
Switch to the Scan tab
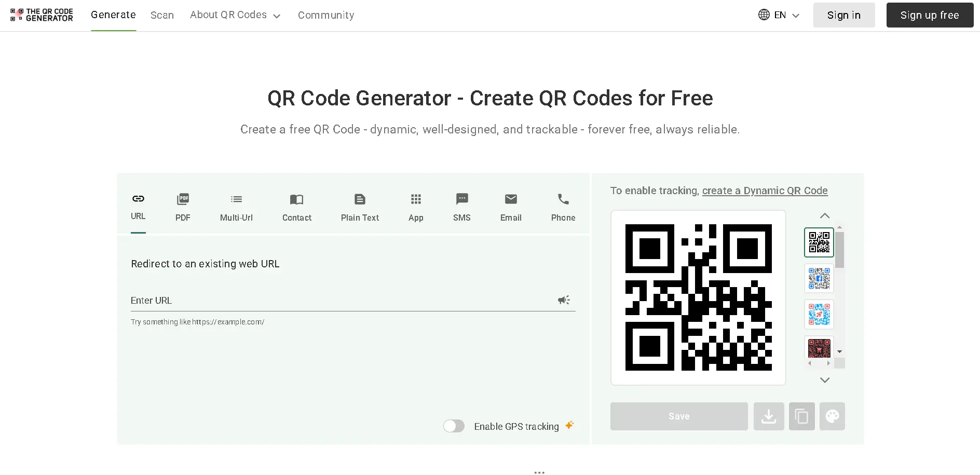162,15
